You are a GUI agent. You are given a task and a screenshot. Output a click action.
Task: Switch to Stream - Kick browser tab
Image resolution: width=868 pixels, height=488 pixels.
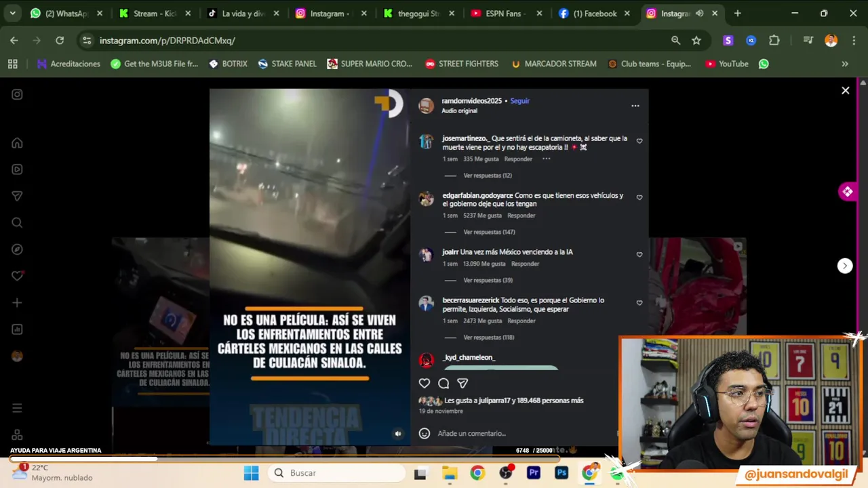pyautogui.click(x=155, y=14)
